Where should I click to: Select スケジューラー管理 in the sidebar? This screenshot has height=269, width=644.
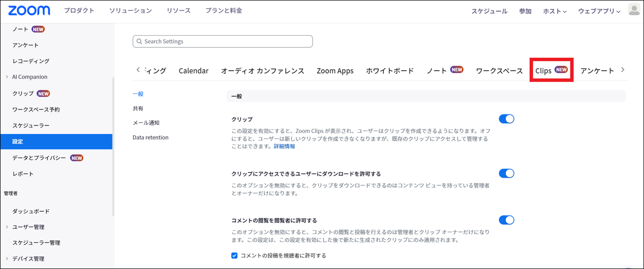click(x=36, y=243)
